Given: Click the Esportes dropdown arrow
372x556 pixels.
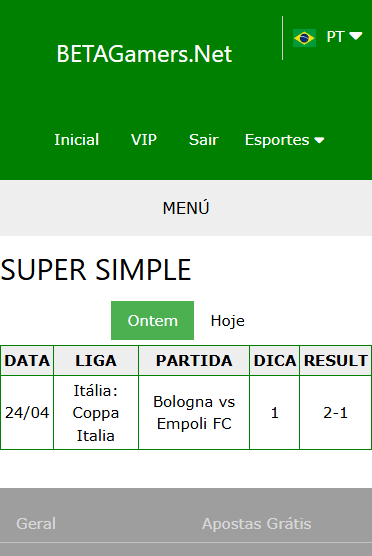Looking at the screenshot, I should tap(319, 140).
